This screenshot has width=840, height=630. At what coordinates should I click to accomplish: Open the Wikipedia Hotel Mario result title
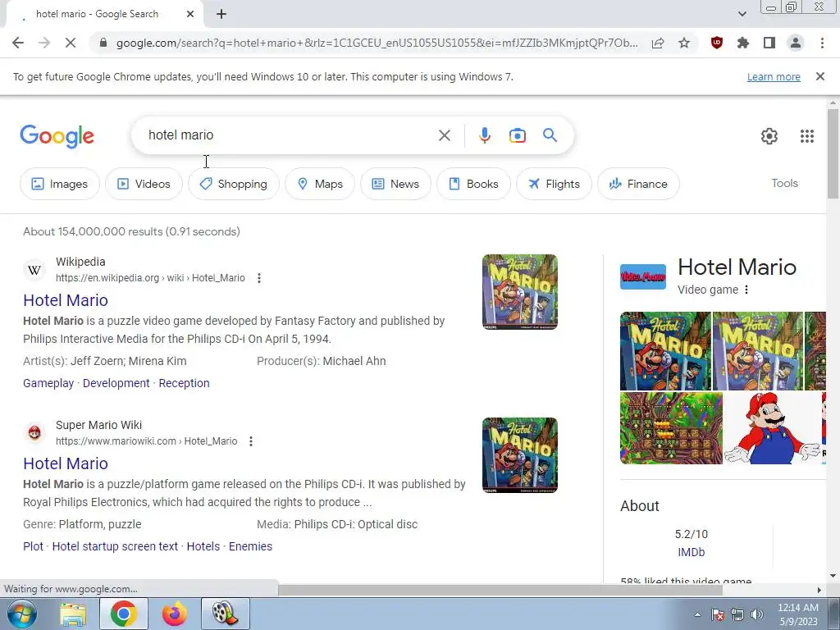pyautogui.click(x=66, y=300)
